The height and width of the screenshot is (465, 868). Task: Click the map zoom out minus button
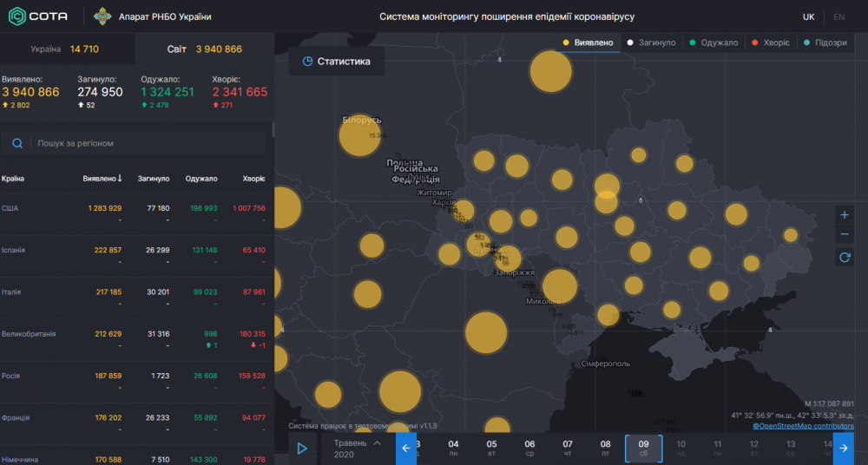845,235
